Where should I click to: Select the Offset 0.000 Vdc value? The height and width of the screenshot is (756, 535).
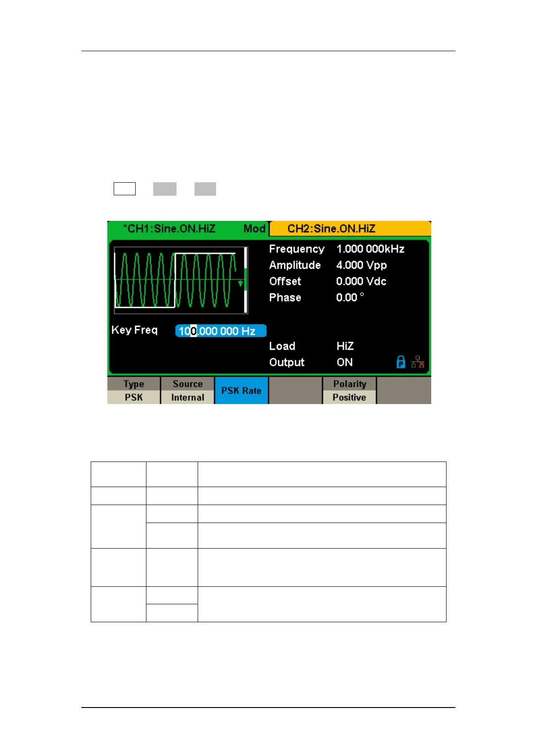click(x=361, y=281)
